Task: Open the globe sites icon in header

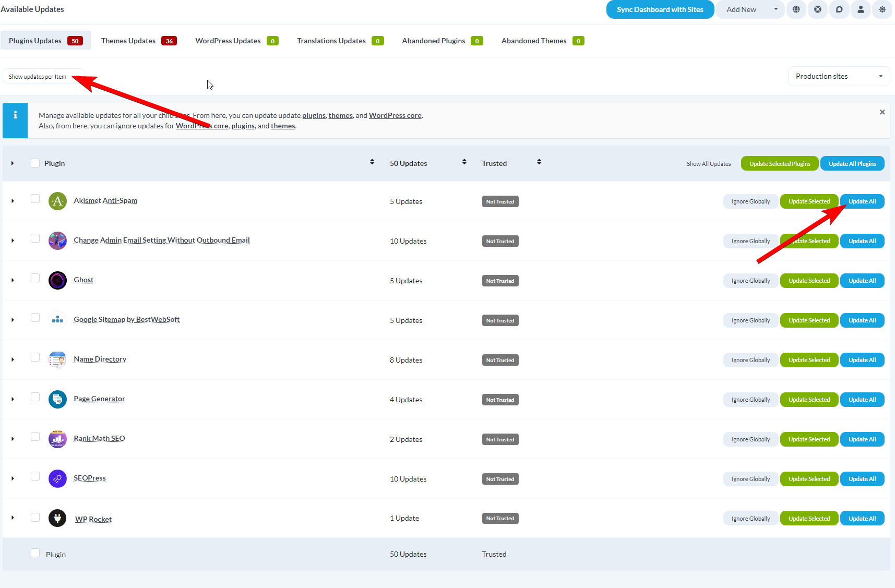Action: click(796, 9)
